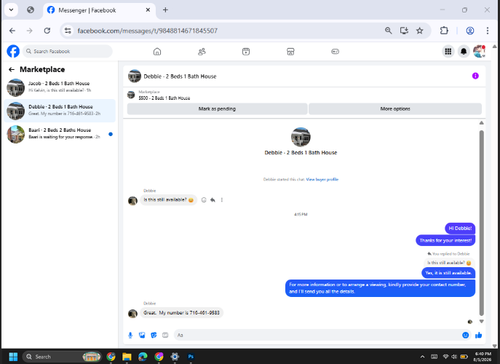Open Jacob - 2 Beds 1 Bath House chat
The width and height of the screenshot is (500, 364).
coord(60,87)
